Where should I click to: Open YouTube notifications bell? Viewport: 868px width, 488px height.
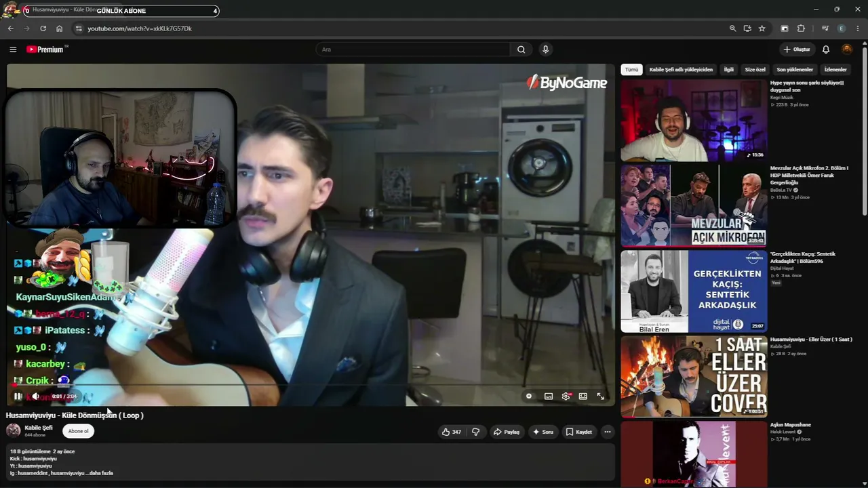click(x=826, y=49)
